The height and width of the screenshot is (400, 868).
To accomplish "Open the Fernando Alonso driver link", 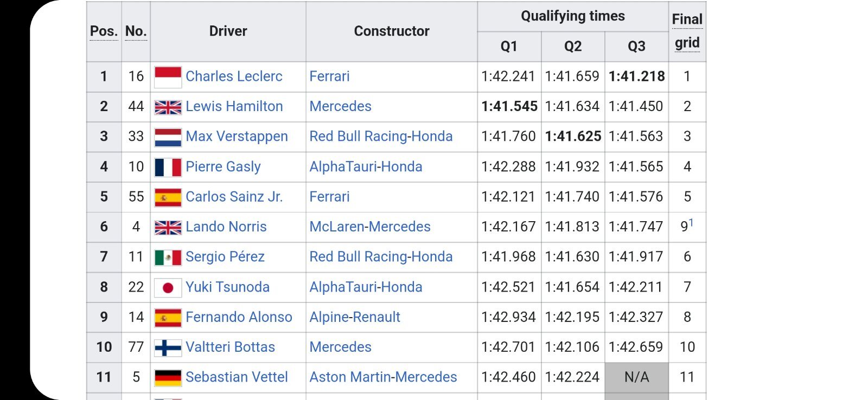I will pos(239,317).
